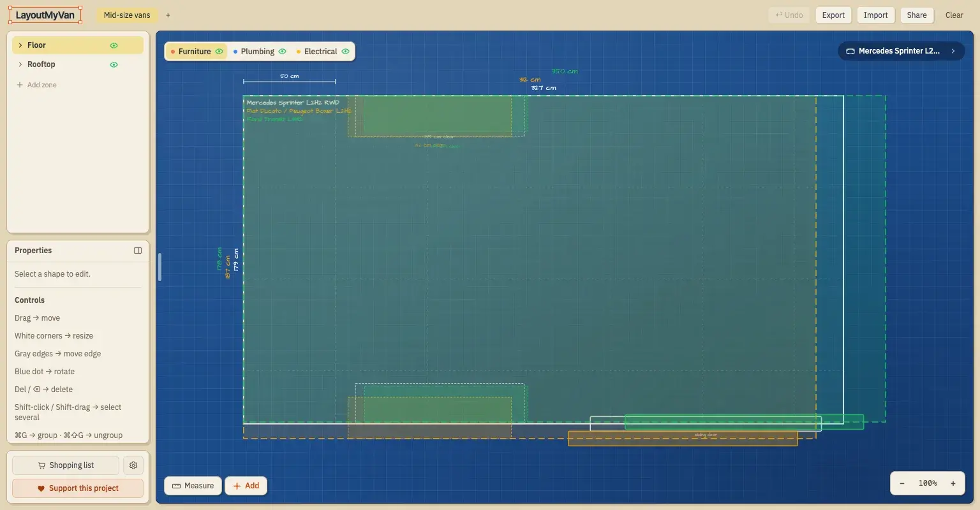The image size is (980, 510).
Task: Hide the Floor zone with its eye icon
Action: (x=114, y=45)
